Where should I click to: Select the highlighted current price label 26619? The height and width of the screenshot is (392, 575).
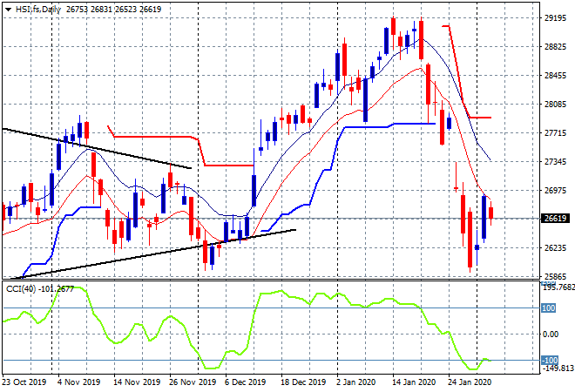[555, 219]
